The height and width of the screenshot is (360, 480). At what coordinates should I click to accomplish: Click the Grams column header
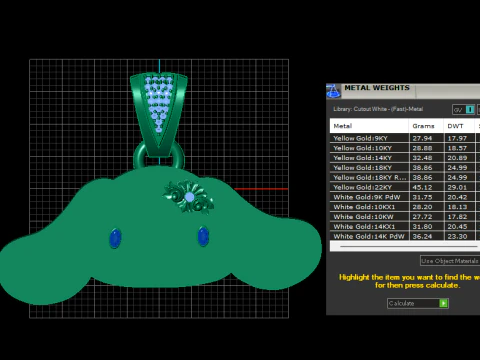(x=426, y=126)
